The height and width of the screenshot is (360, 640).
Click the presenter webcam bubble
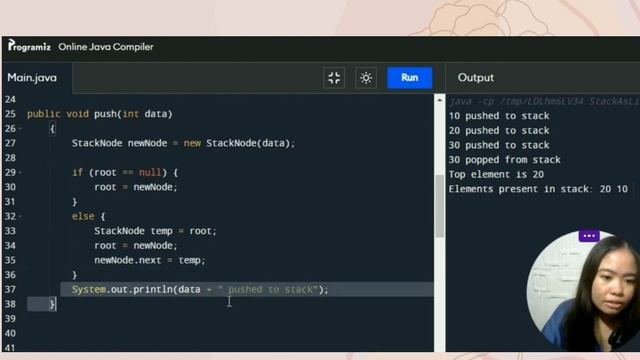point(584,291)
